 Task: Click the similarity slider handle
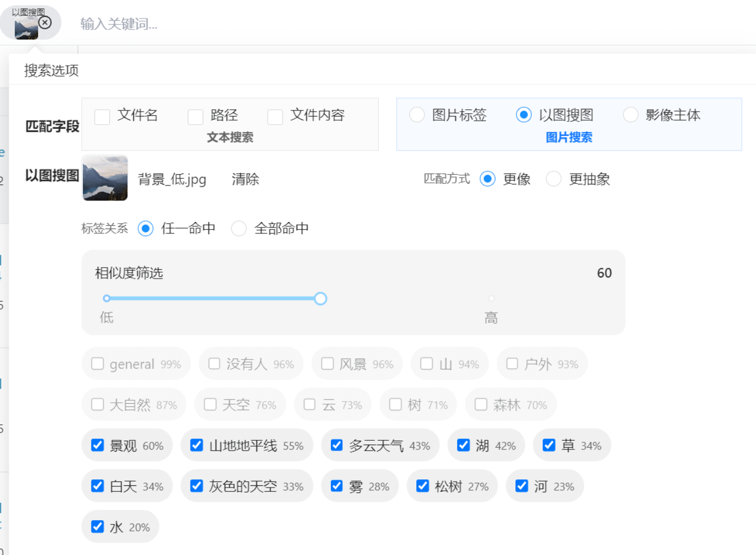pos(321,299)
